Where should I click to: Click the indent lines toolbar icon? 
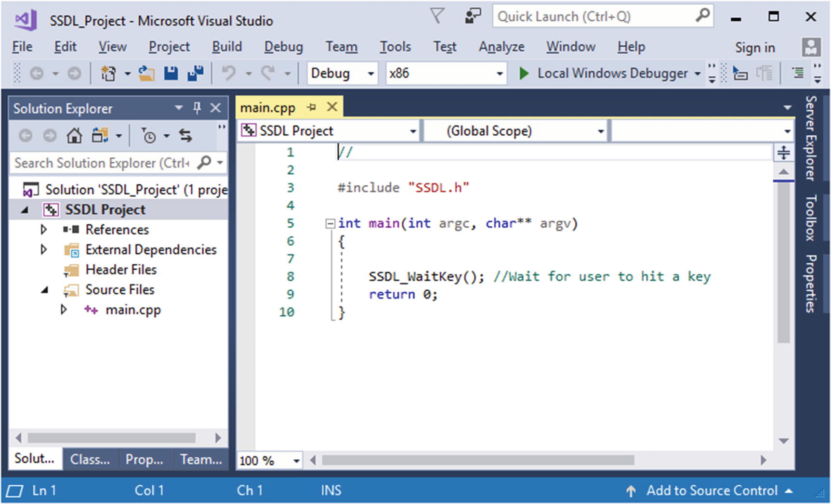pos(798,73)
